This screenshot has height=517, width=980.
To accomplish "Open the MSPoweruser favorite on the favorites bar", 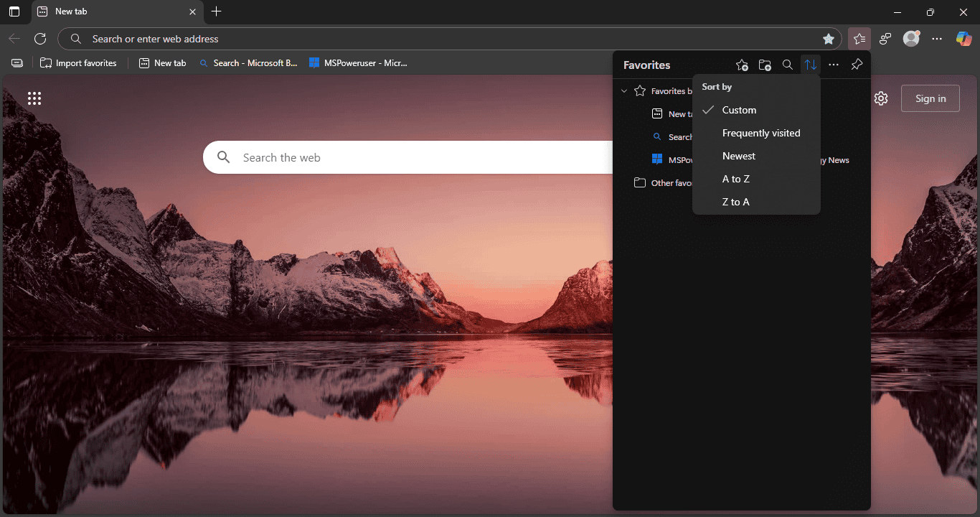I will pyautogui.click(x=357, y=62).
